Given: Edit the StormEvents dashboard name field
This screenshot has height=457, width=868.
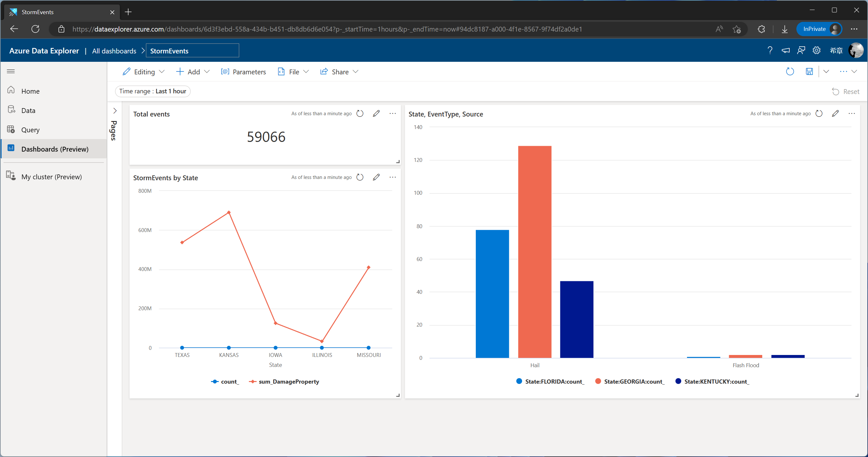Looking at the screenshot, I should pyautogui.click(x=193, y=51).
